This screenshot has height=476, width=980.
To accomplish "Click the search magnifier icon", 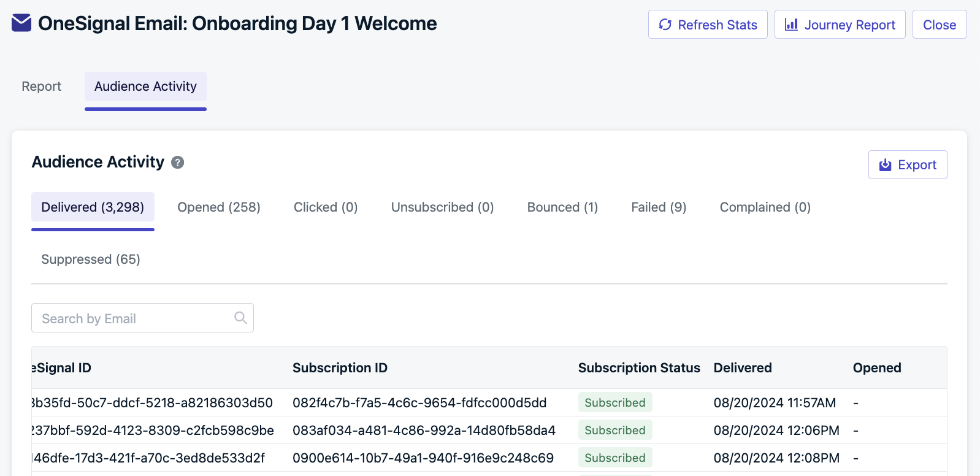I will point(240,318).
